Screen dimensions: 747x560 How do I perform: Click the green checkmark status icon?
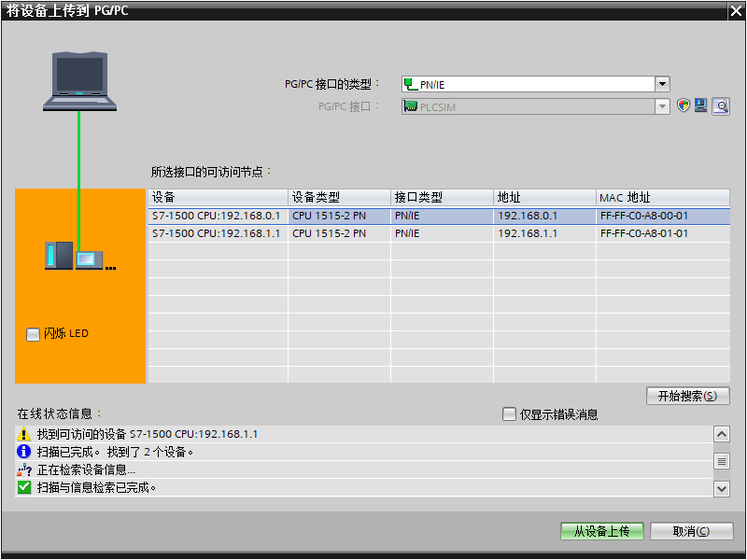pos(23,487)
